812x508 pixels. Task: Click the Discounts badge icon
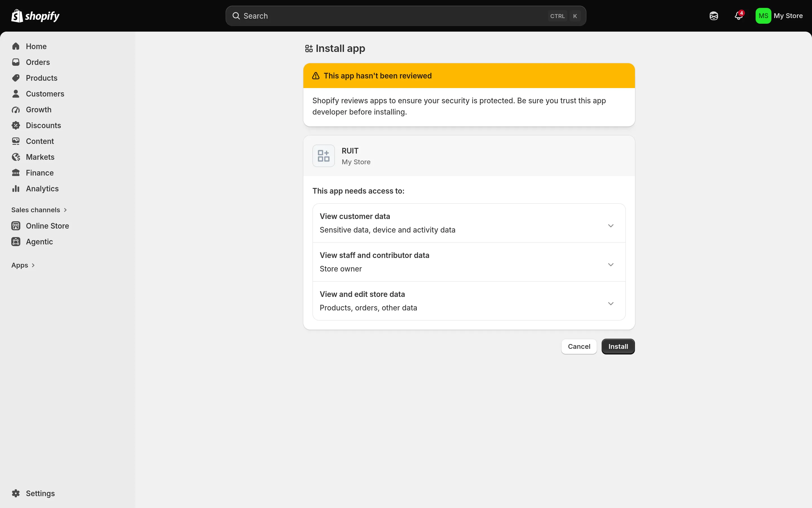(16, 125)
